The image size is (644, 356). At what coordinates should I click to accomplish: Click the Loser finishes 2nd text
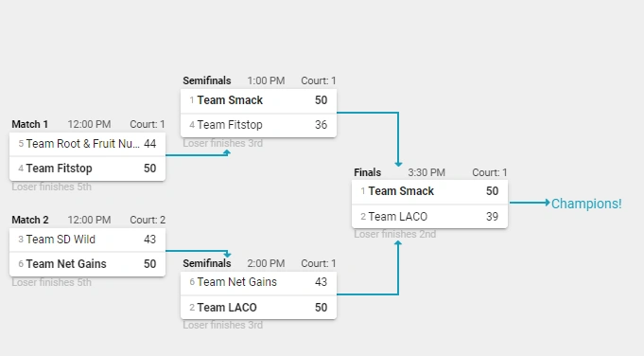coord(394,234)
